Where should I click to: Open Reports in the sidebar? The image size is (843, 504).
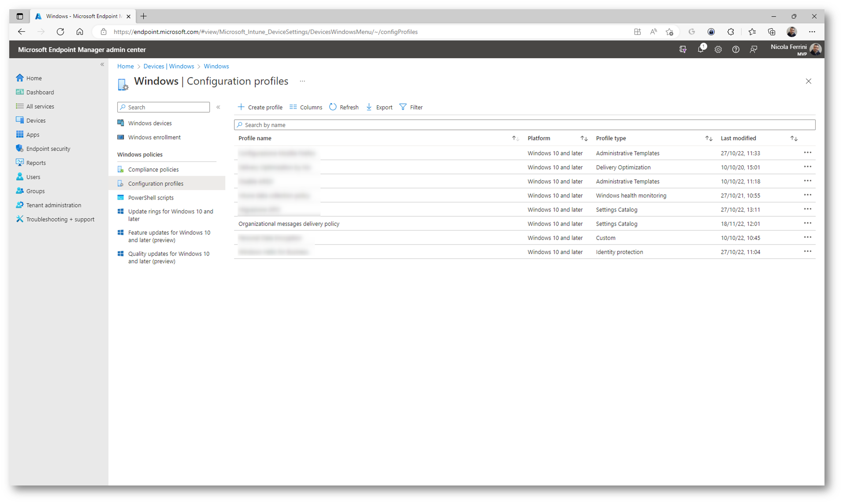click(x=31, y=163)
